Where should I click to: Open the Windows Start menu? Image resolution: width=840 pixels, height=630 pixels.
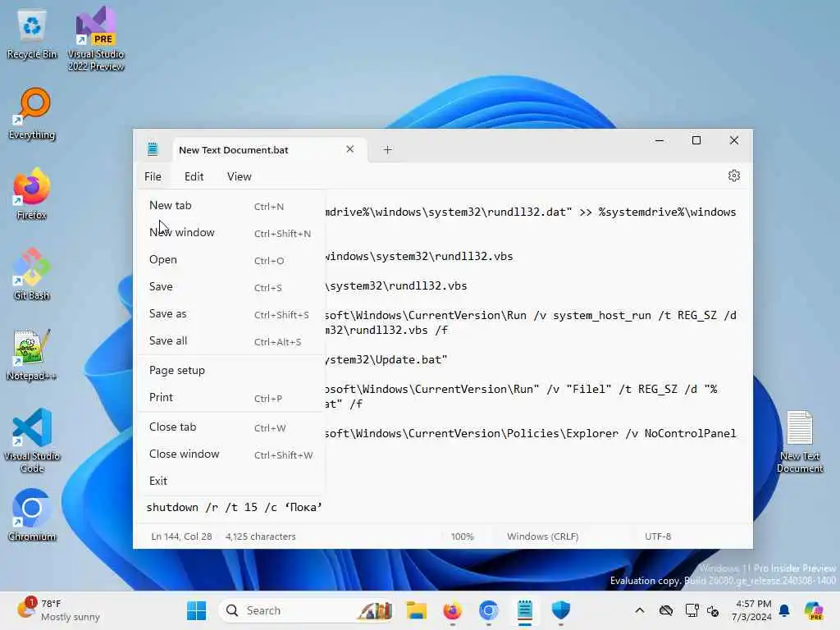(x=197, y=610)
